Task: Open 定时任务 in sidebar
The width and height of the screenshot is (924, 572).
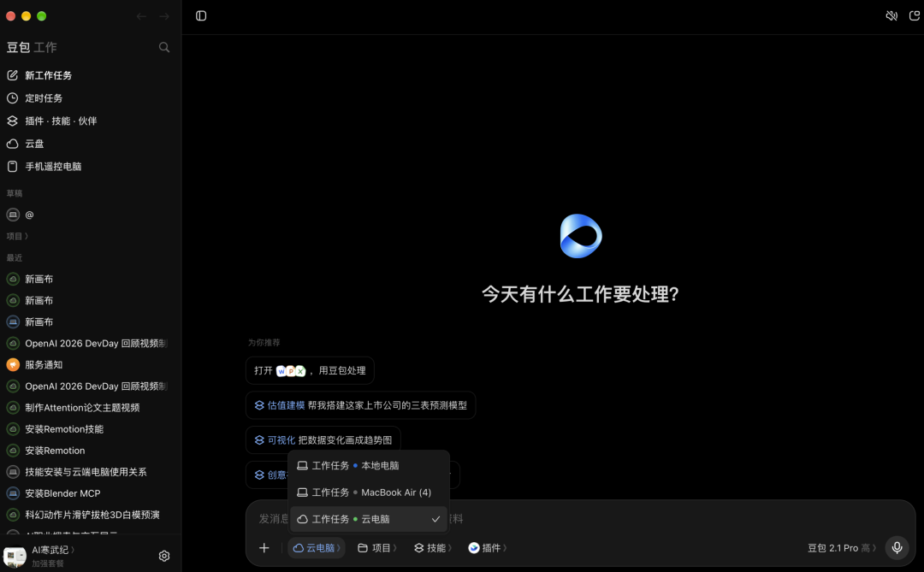Action: [x=90, y=98]
